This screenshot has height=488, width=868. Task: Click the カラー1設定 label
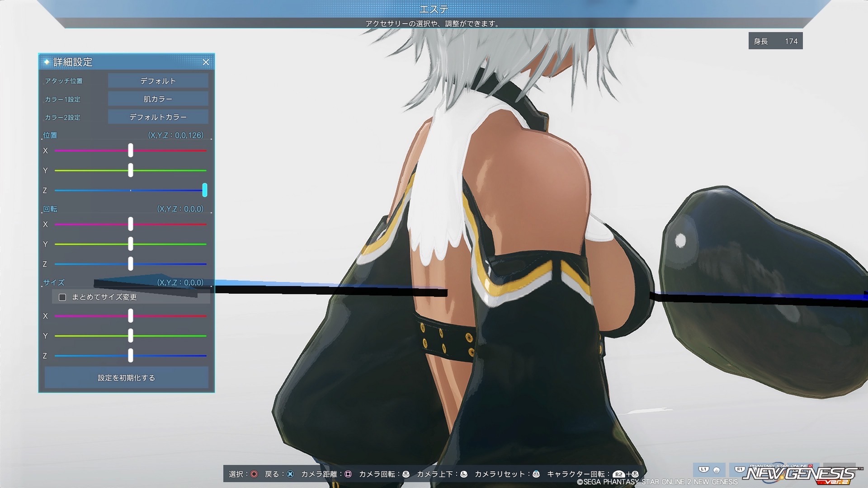[63, 99]
